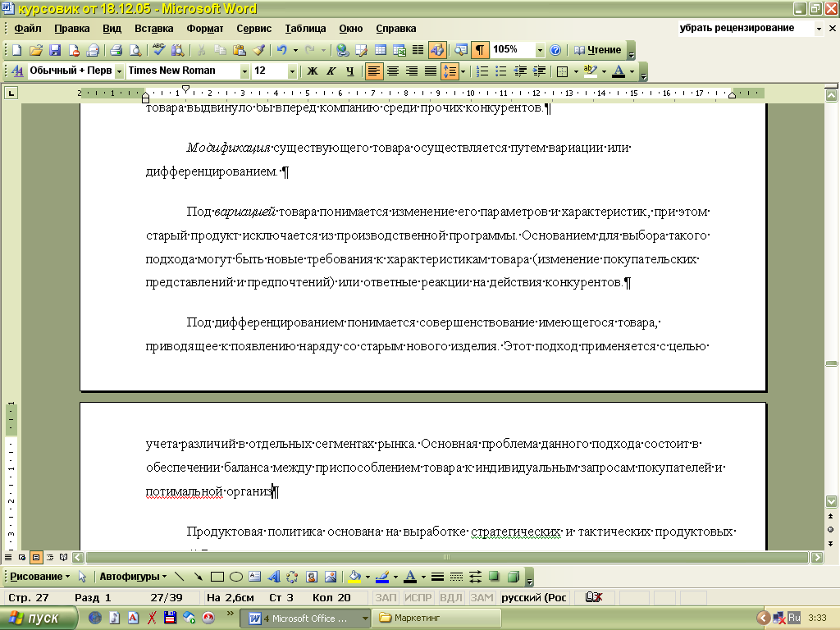
Task: Select the line drawing tool
Action: pos(179,577)
